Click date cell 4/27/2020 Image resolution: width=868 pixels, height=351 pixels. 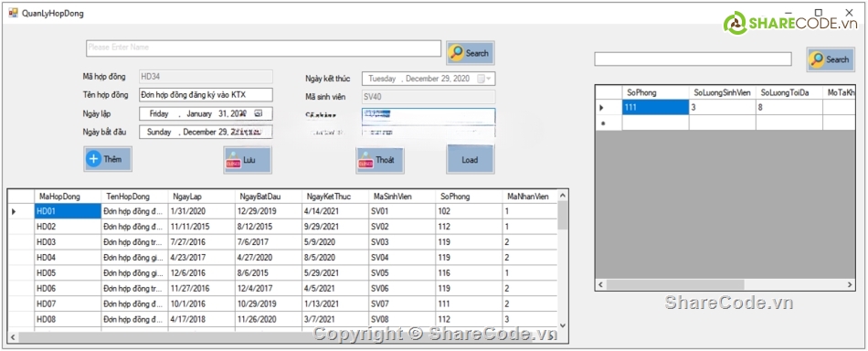268,258
